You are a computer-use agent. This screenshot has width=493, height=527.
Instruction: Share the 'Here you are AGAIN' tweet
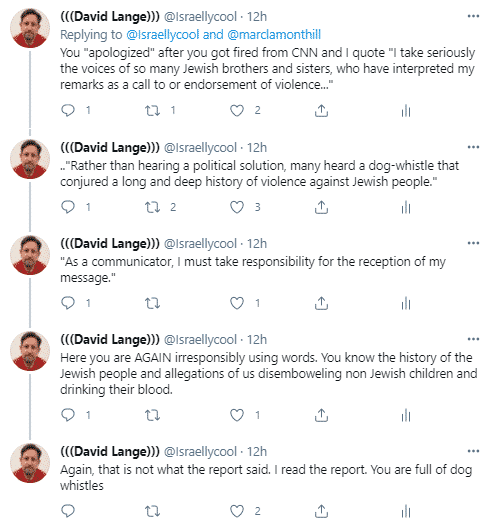pyautogui.click(x=321, y=415)
